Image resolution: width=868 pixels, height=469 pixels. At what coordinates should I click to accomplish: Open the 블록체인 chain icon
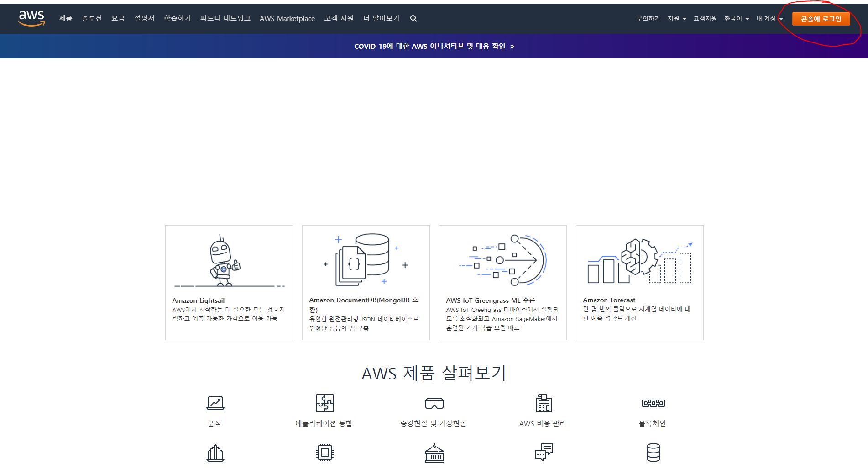click(x=653, y=403)
